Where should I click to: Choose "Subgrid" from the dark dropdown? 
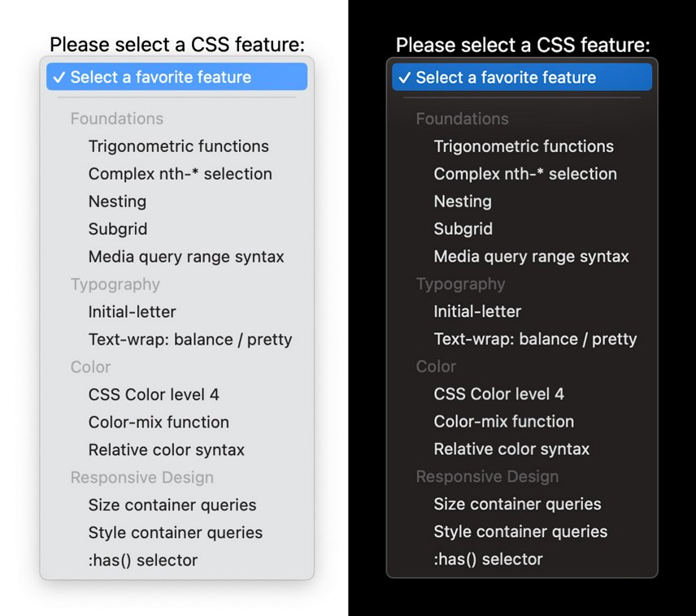(x=463, y=229)
